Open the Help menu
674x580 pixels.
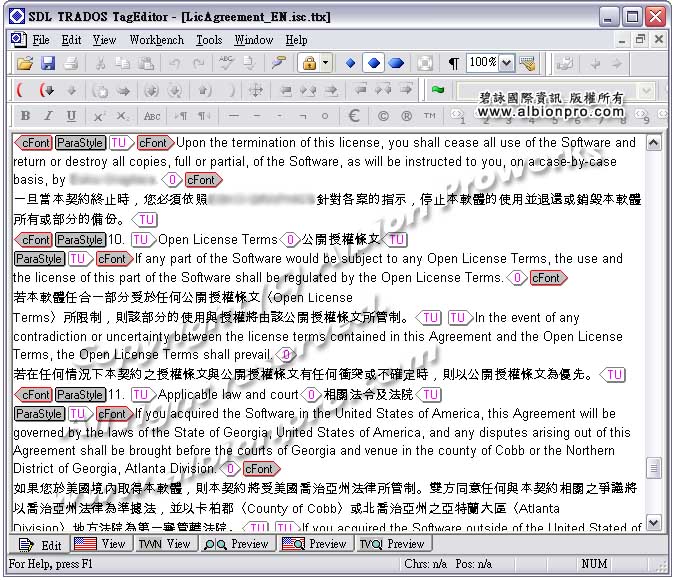[x=296, y=40]
